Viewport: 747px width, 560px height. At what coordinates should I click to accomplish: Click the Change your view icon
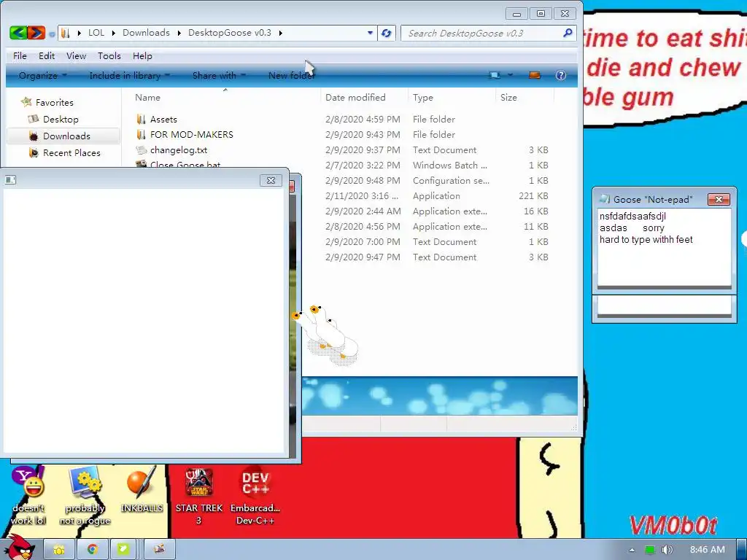pos(495,75)
